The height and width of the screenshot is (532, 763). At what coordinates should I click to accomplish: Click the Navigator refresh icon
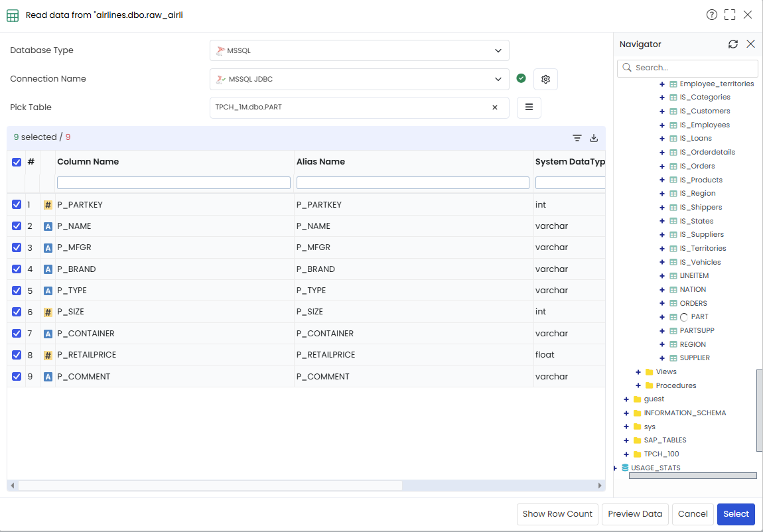coord(733,44)
